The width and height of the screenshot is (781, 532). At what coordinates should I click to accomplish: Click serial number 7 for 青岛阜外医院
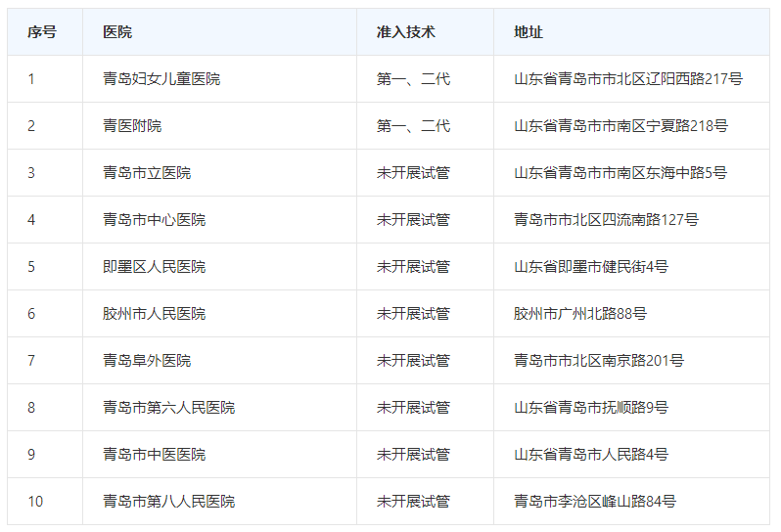(x=31, y=360)
